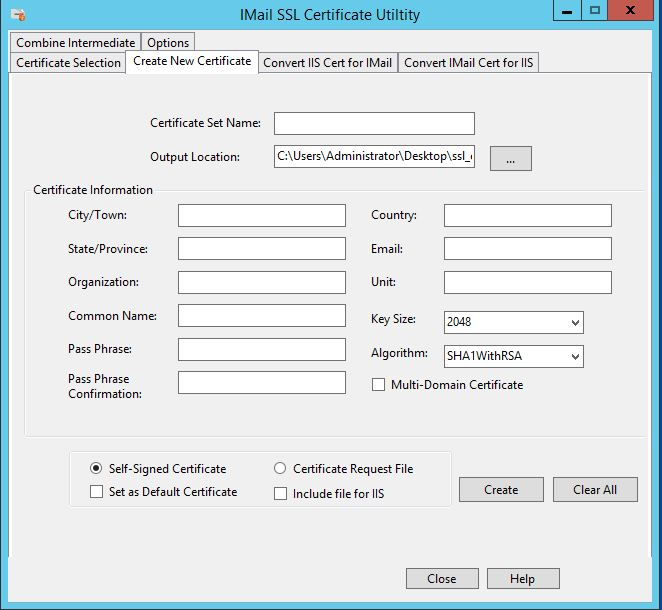The width and height of the screenshot is (662, 610).
Task: Open the Algorithm SHA1WithRSA dropdown
Action: 513,356
